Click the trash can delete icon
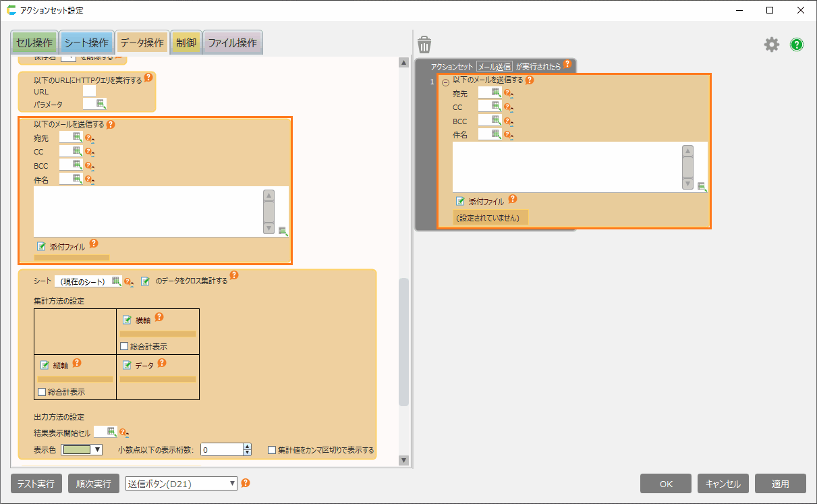Viewport: 817px width, 504px height. coord(424,45)
